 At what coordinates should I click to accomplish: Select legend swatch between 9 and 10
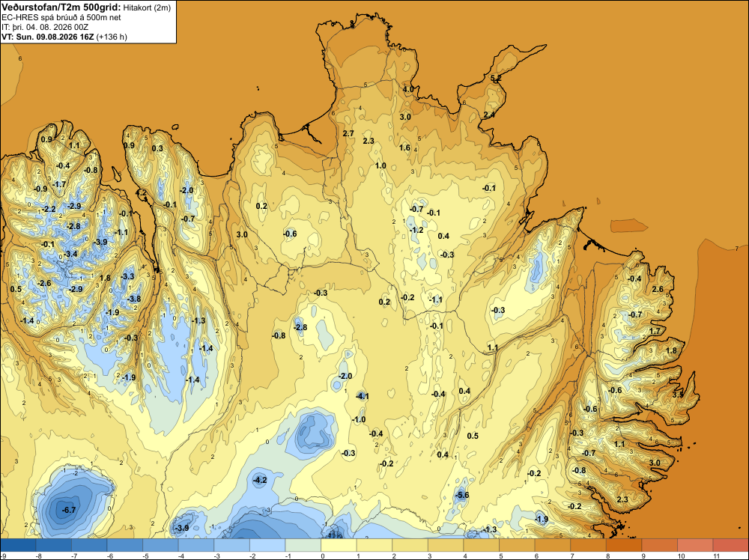click(660, 545)
